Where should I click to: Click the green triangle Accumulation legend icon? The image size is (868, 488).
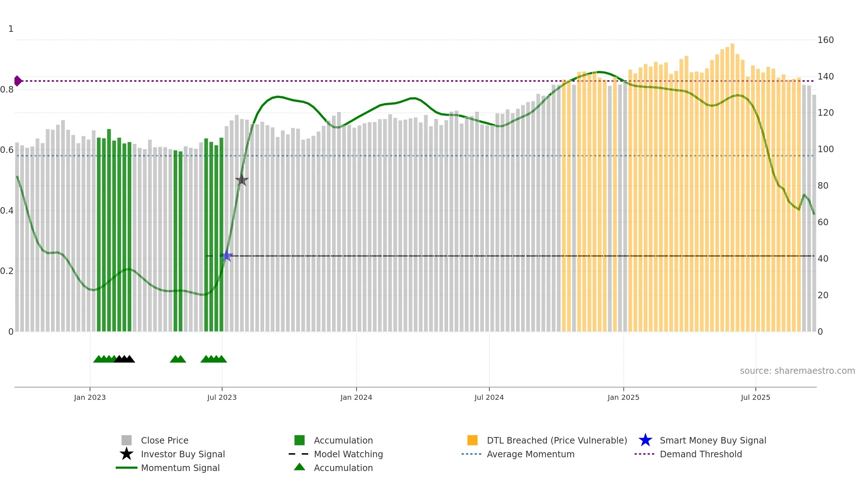point(299,467)
